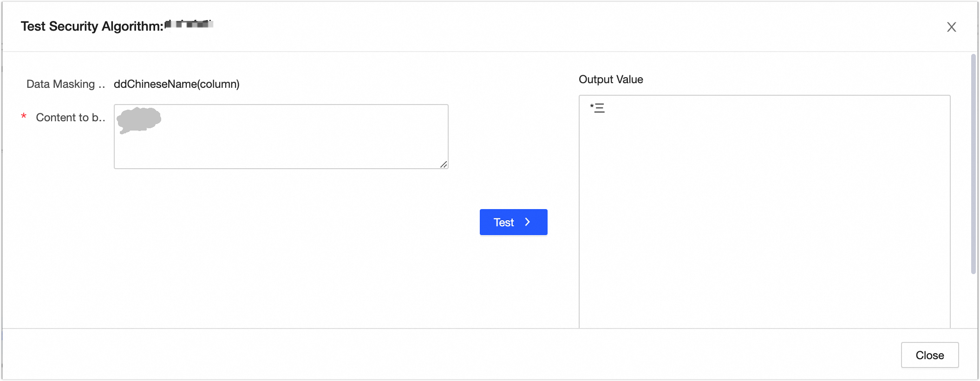Click the truncated Content to b.. label

(70, 118)
